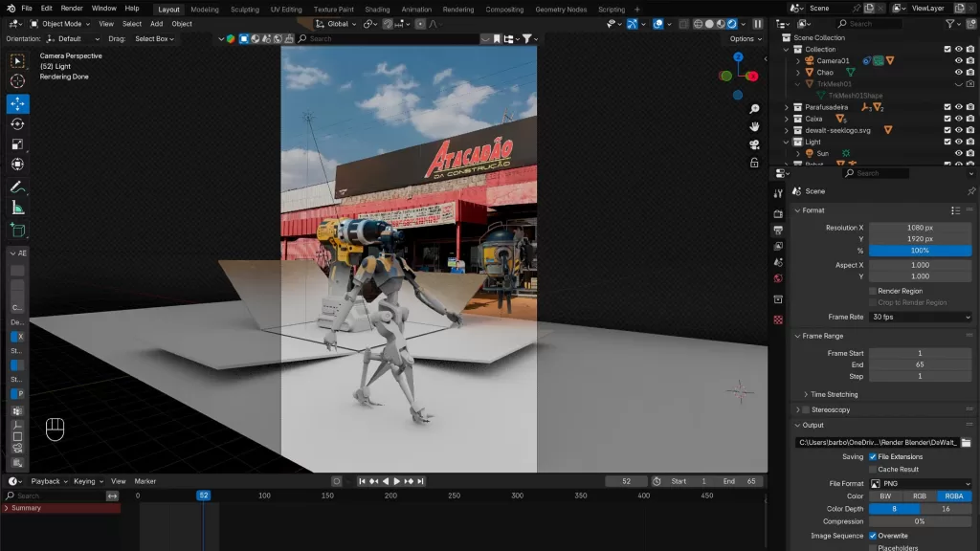The height and width of the screenshot is (551, 980).
Task: Click the Compression 0% slider
Action: click(920, 521)
